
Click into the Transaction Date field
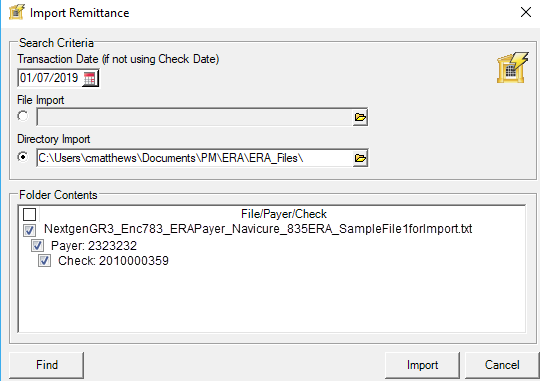50,78
